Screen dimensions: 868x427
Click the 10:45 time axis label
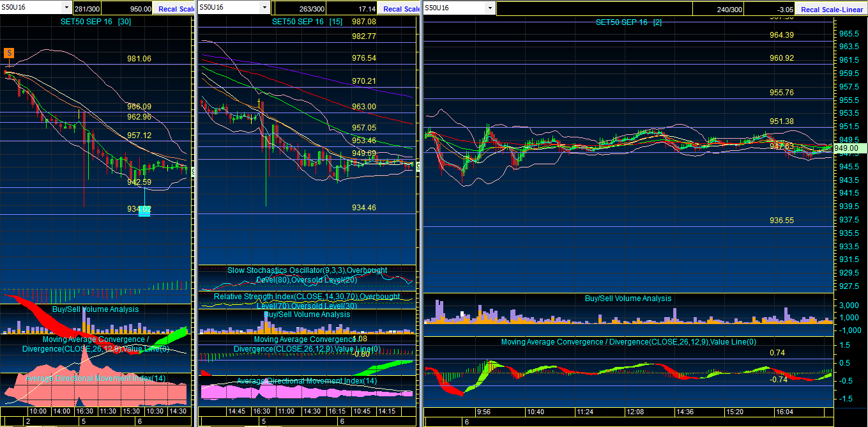point(362,412)
